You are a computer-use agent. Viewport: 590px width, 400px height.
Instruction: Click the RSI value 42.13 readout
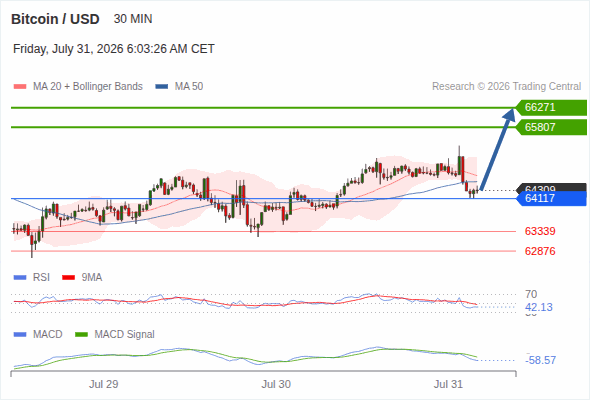tap(539, 307)
